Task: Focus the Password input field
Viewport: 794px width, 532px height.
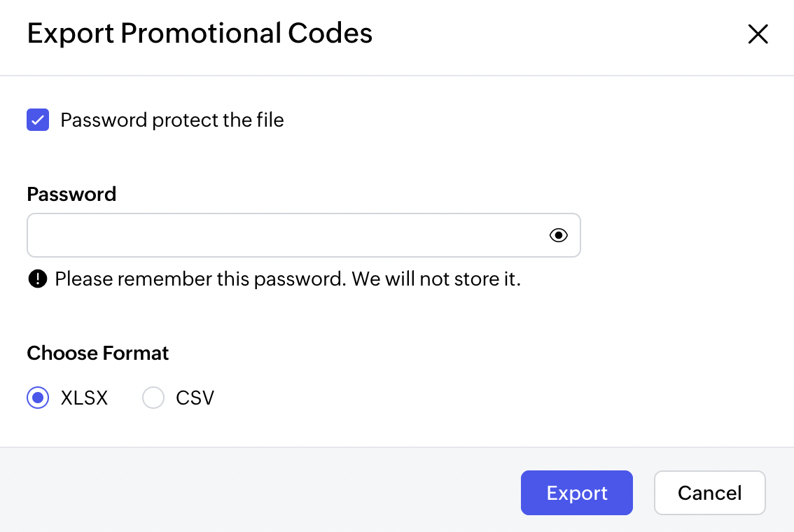Action: [x=280, y=235]
